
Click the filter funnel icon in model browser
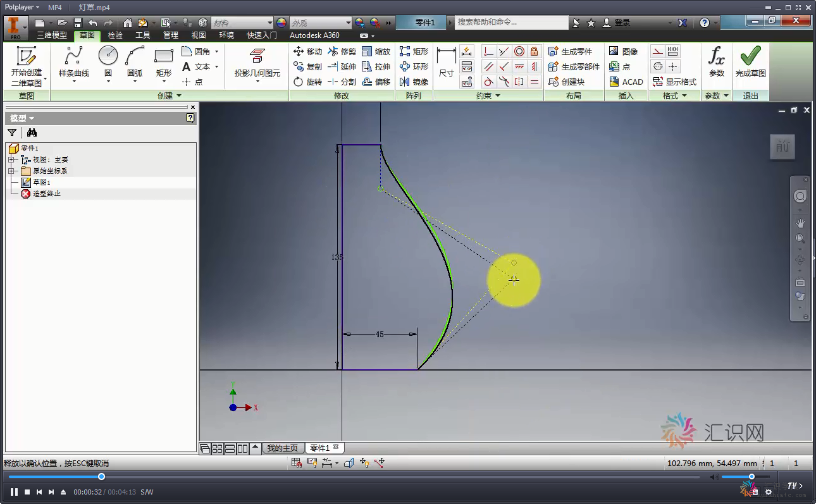pos(12,133)
